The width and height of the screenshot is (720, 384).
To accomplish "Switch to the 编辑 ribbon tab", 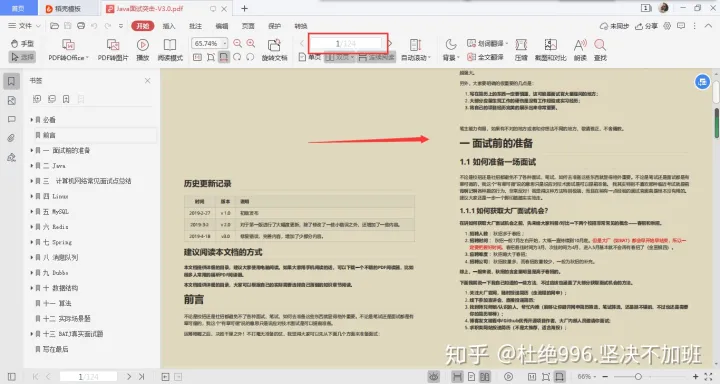I will pyautogui.click(x=222, y=26).
